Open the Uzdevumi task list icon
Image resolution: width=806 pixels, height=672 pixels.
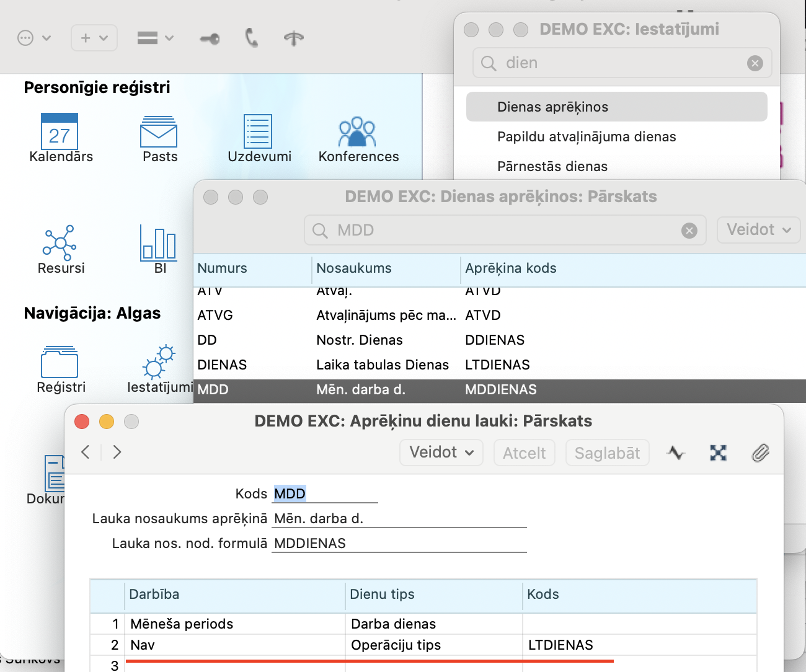tap(258, 131)
